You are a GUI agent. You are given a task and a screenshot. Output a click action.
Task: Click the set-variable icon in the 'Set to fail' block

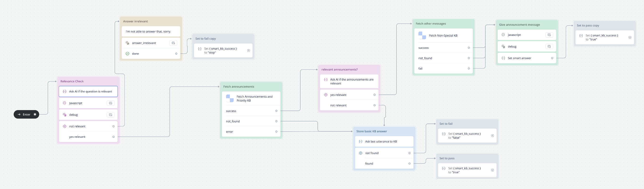point(443,134)
